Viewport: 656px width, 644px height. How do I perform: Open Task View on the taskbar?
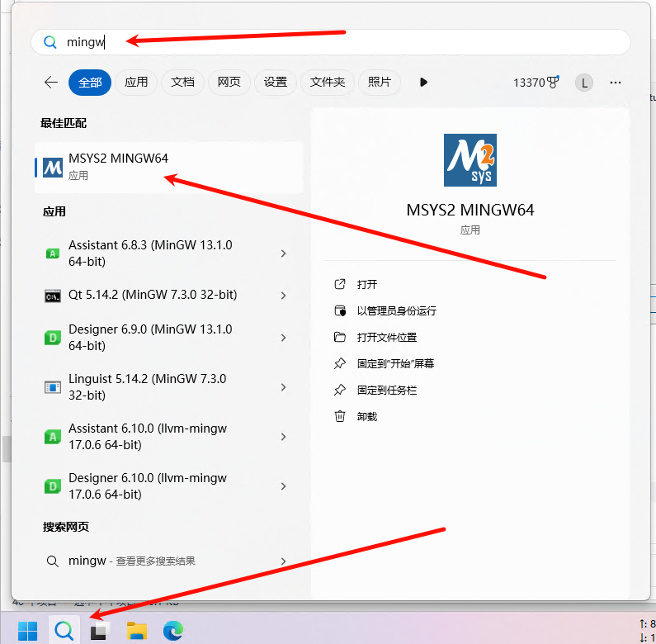100,631
